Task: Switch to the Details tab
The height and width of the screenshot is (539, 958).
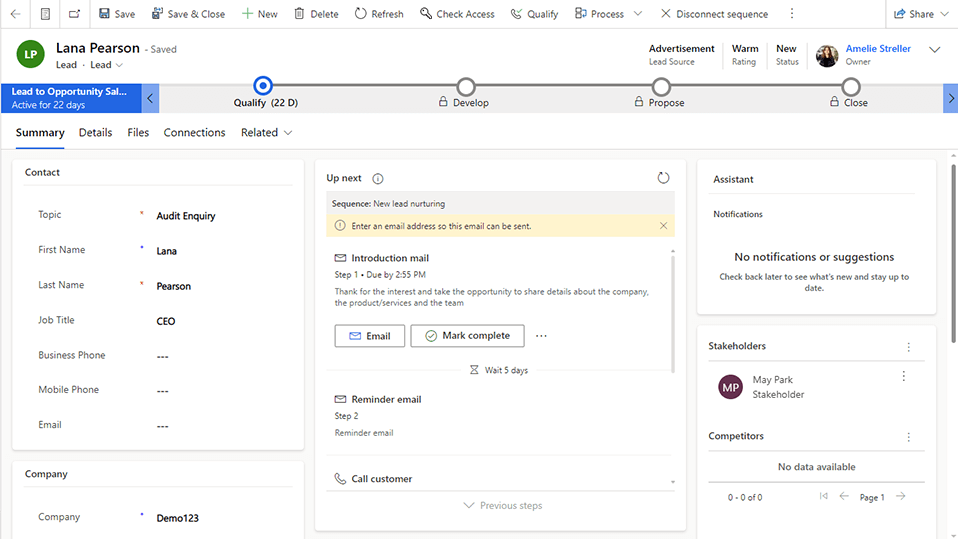Action: point(96,132)
